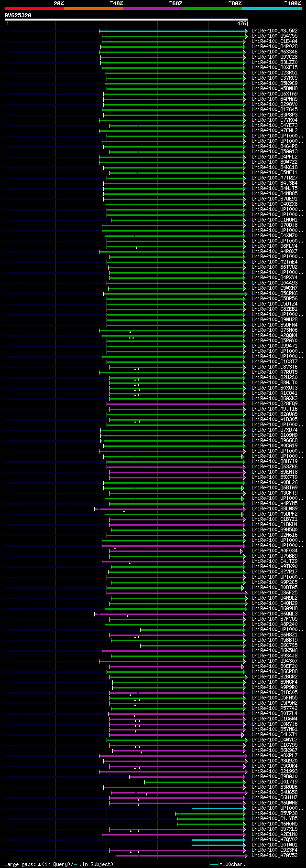Open hit UniRef100_C5MFI1
Screen dimensions: 306x868
[x=274, y=172]
